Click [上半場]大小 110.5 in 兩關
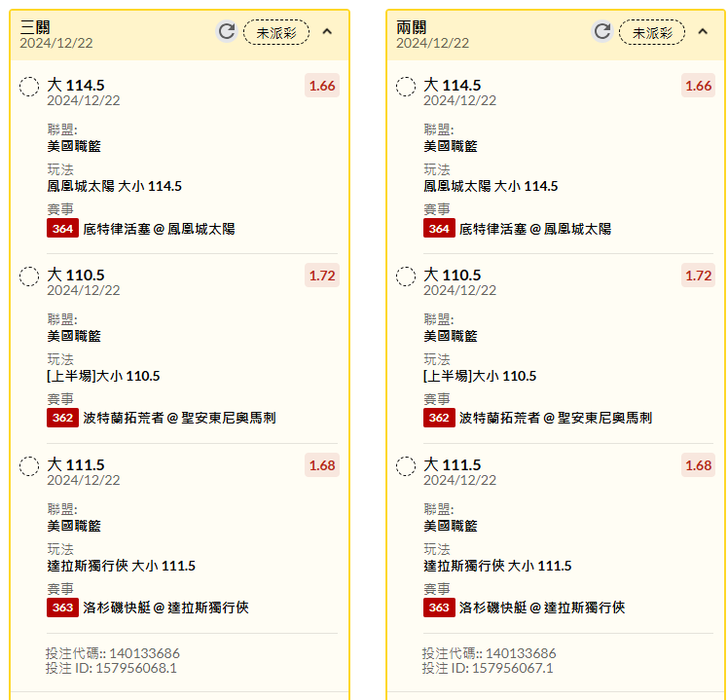The height and width of the screenshot is (700, 728). pos(480,376)
